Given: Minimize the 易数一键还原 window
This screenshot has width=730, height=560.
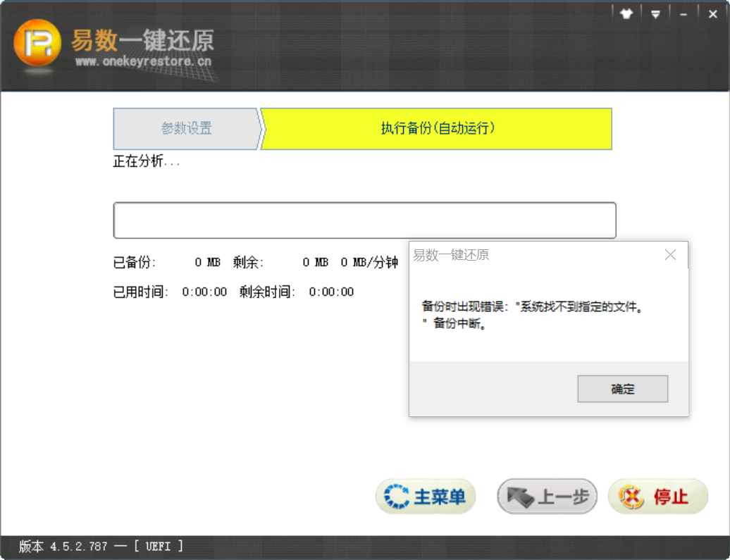Looking at the screenshot, I should [x=683, y=15].
